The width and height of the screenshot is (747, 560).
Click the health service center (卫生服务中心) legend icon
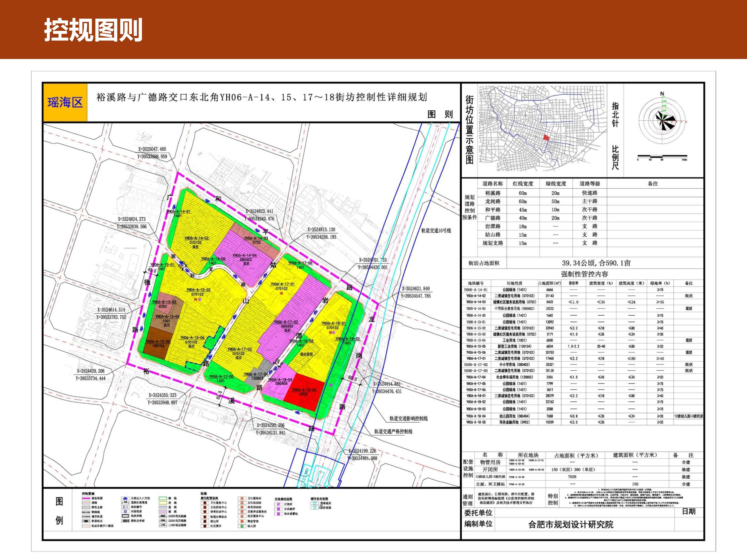(x=205, y=503)
